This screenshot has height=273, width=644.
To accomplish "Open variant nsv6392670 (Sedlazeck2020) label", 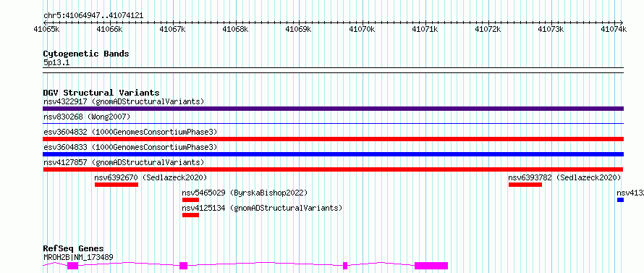I will coord(151,177).
